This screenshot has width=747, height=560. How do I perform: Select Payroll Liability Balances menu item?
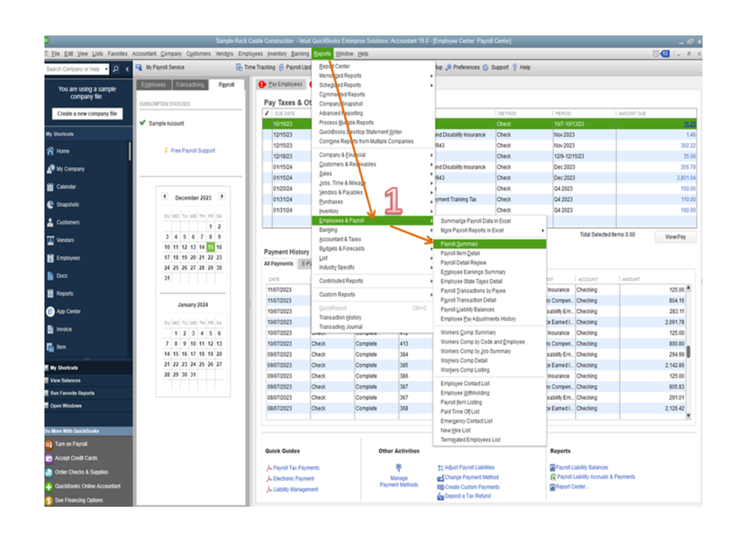490,310
